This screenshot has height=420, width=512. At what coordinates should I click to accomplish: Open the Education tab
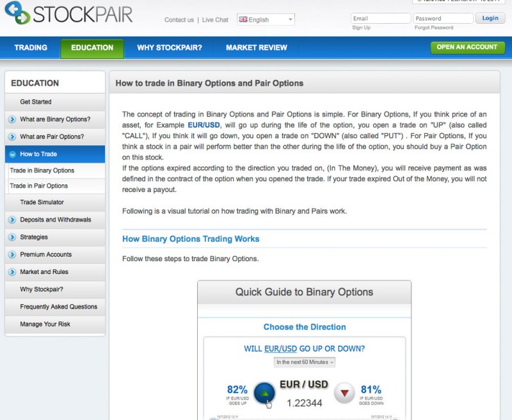click(92, 48)
